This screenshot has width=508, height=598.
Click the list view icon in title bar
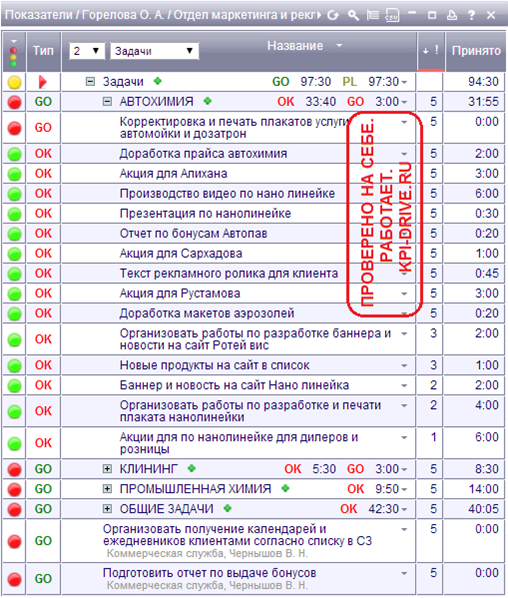(373, 15)
